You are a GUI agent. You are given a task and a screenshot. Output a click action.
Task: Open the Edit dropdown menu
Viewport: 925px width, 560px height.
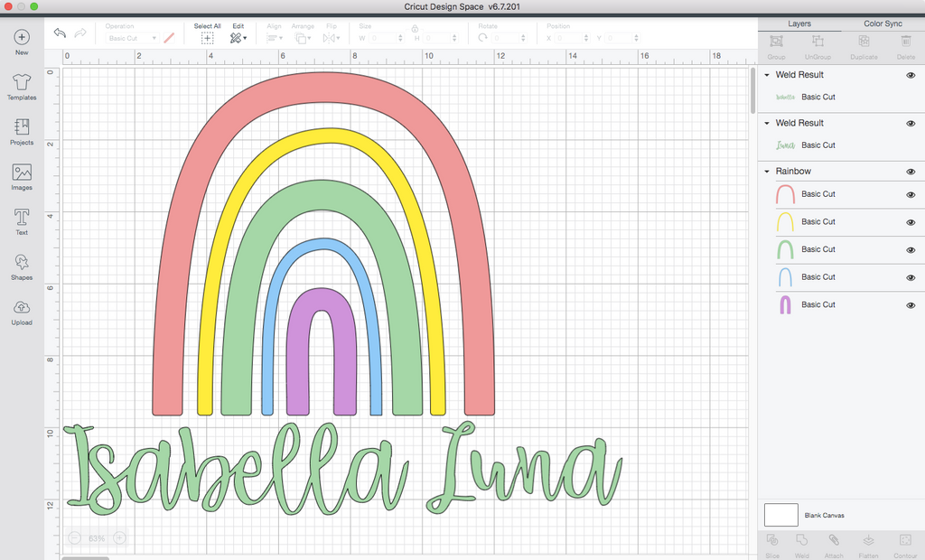click(238, 38)
